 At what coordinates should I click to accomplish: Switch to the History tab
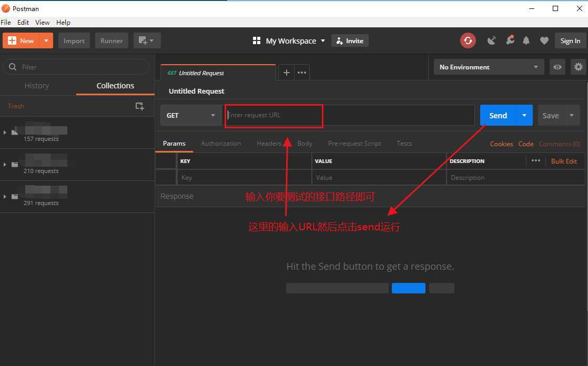[x=37, y=86]
